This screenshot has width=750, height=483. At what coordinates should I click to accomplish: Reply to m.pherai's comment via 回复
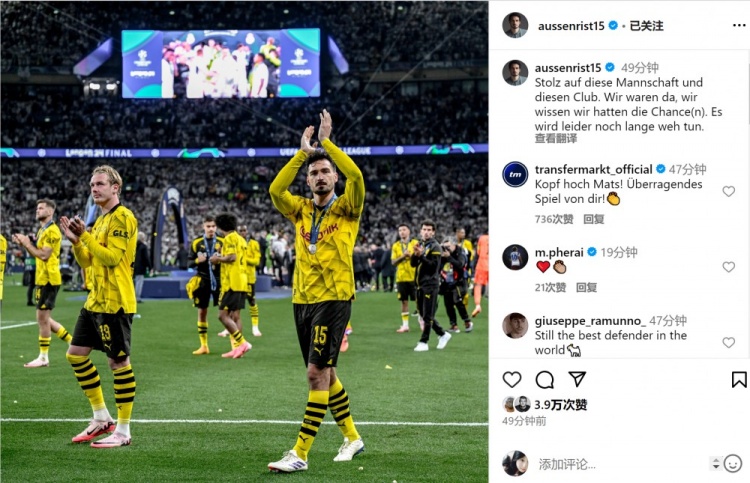click(x=586, y=287)
